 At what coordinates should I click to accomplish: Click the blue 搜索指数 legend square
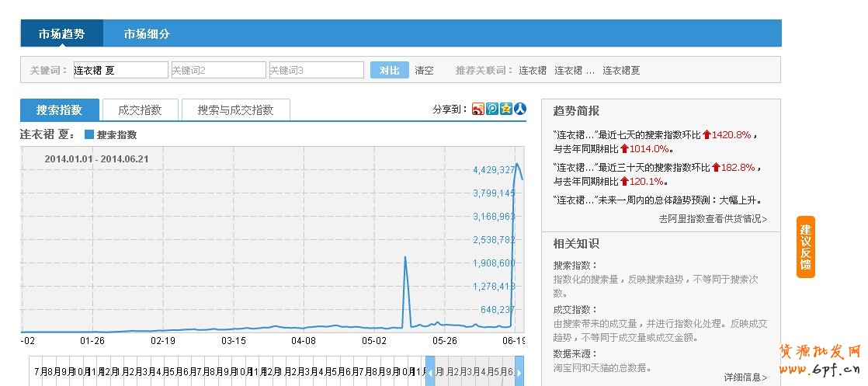[89, 134]
